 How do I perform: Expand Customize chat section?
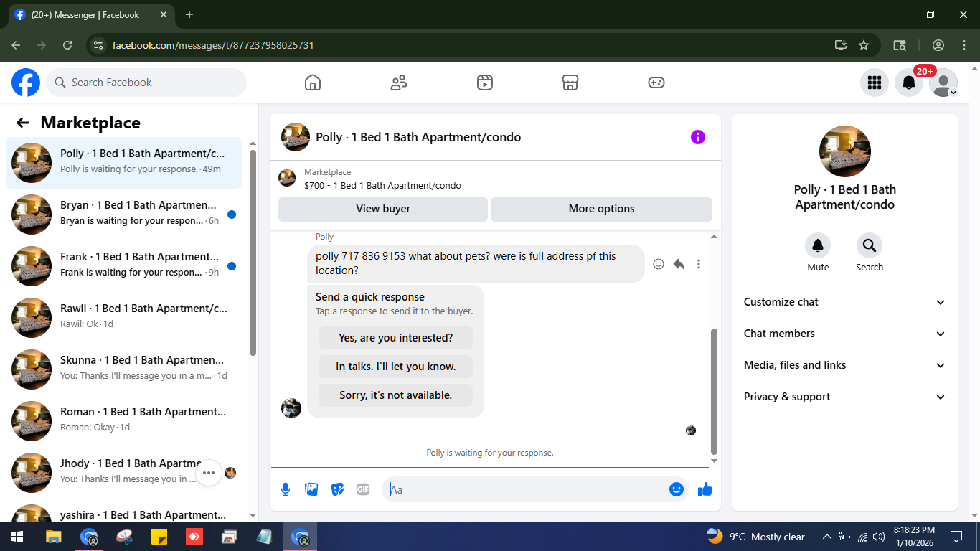(844, 302)
